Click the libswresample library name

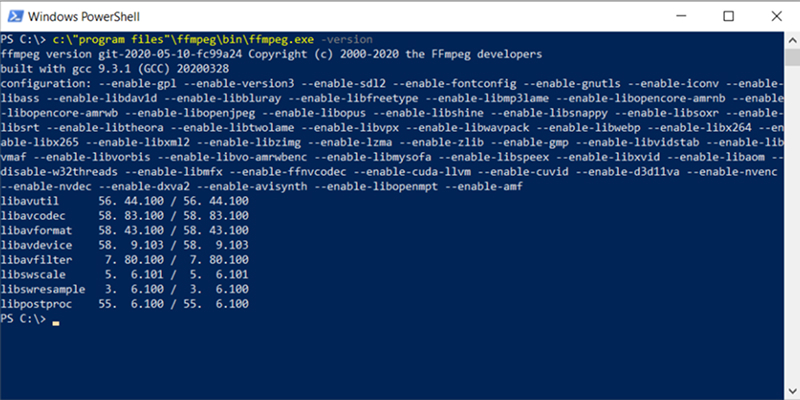pos(43,290)
